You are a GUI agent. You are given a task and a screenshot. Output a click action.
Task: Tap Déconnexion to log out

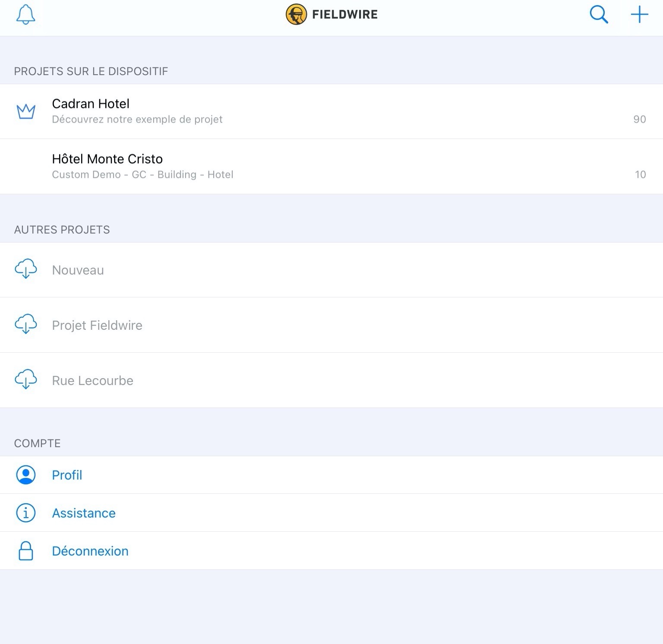[x=90, y=551]
